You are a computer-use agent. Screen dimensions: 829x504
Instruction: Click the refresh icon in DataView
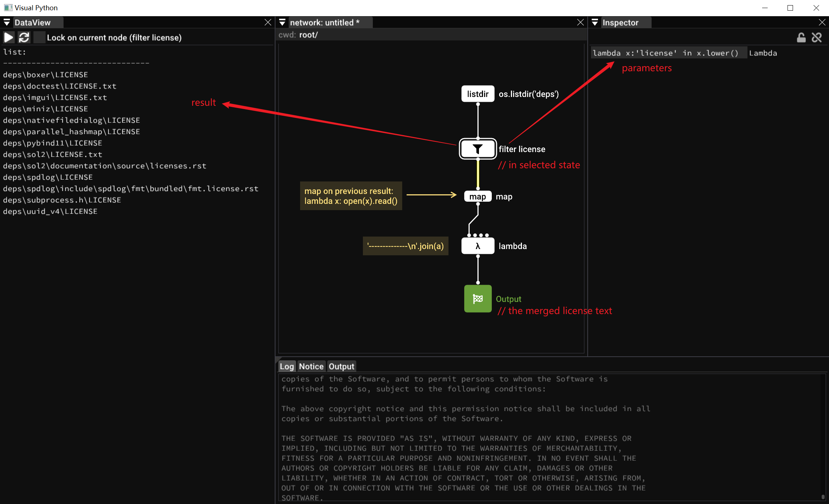point(24,37)
